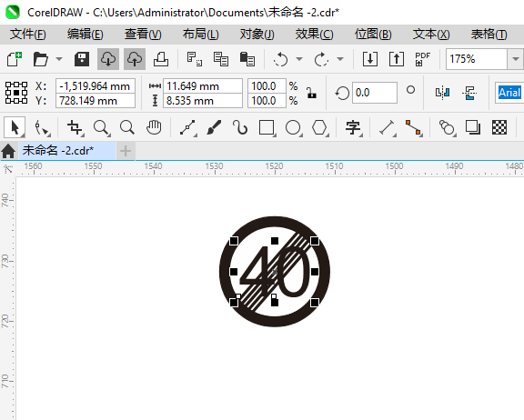Select the Rectangle tool
Screen dimensions: 524x420
[x=267, y=128]
